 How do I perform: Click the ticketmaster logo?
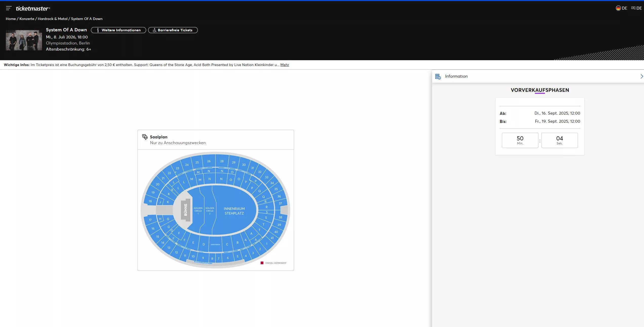[33, 8]
